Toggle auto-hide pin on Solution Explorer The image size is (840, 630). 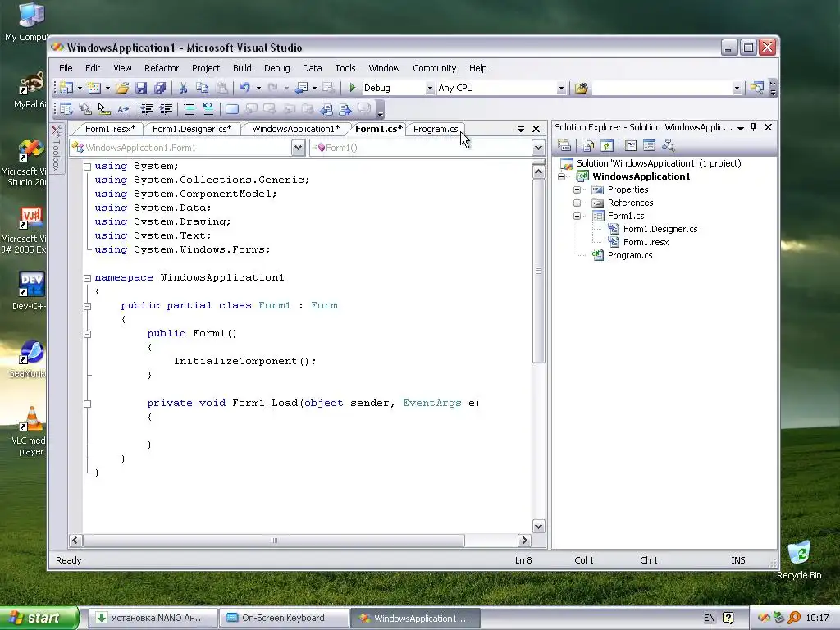pos(754,127)
